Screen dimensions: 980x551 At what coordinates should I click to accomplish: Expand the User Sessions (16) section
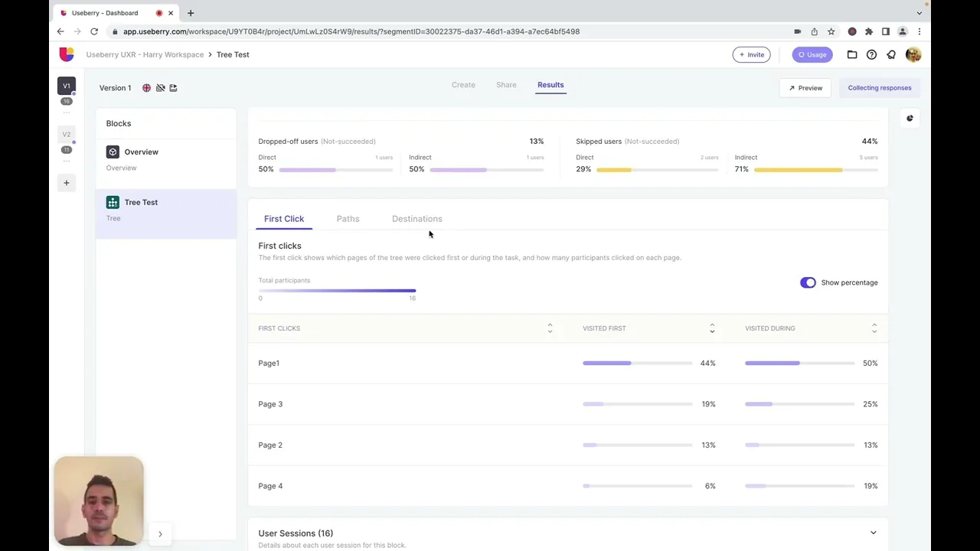pyautogui.click(x=873, y=533)
